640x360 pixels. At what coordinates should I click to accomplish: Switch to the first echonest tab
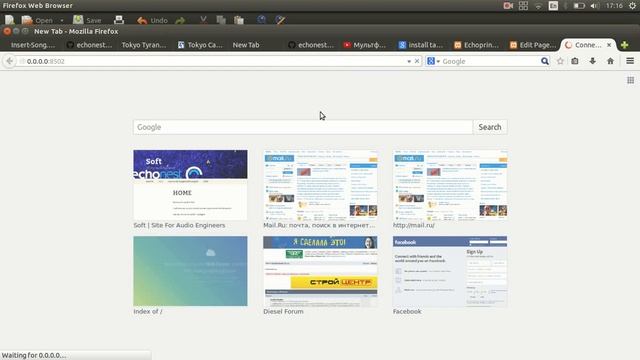[x=89, y=45]
